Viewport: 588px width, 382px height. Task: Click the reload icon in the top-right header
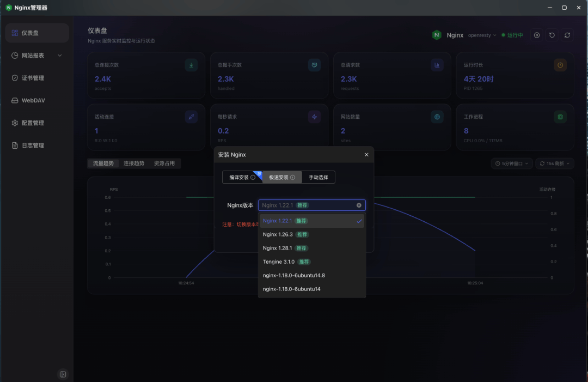point(567,35)
